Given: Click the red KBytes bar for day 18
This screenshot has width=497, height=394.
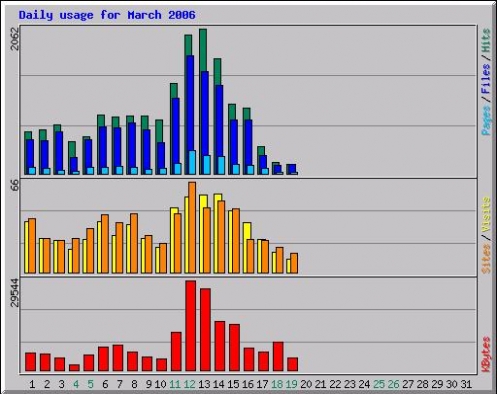Looking at the screenshot, I should [x=278, y=356].
